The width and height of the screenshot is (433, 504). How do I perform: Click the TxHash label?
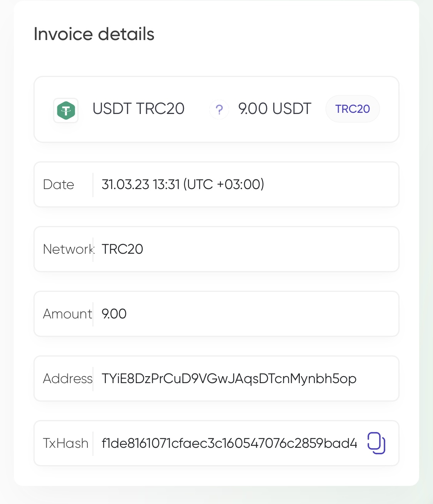66,443
